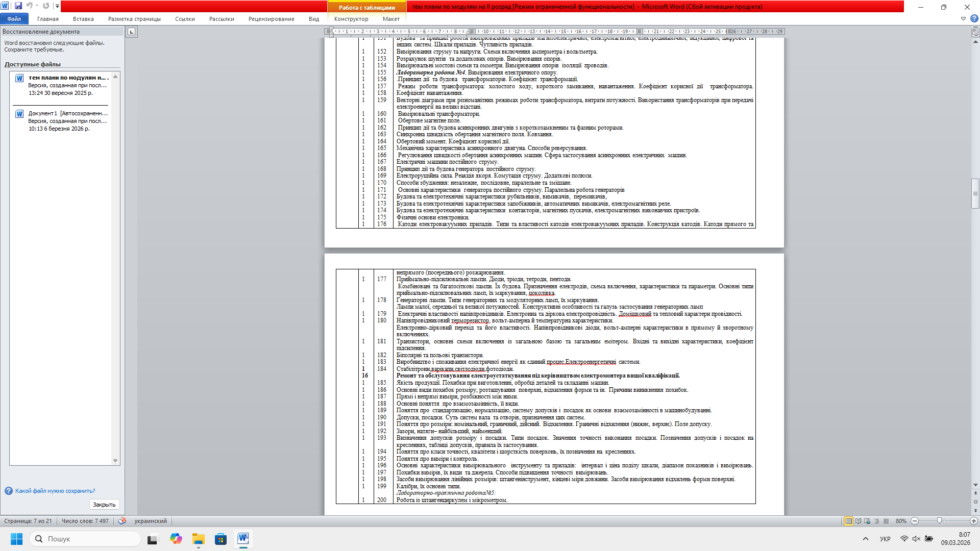Open Customize Quick Access Toolbar dropdown
This screenshot has height=551, width=980.
coord(57,6)
